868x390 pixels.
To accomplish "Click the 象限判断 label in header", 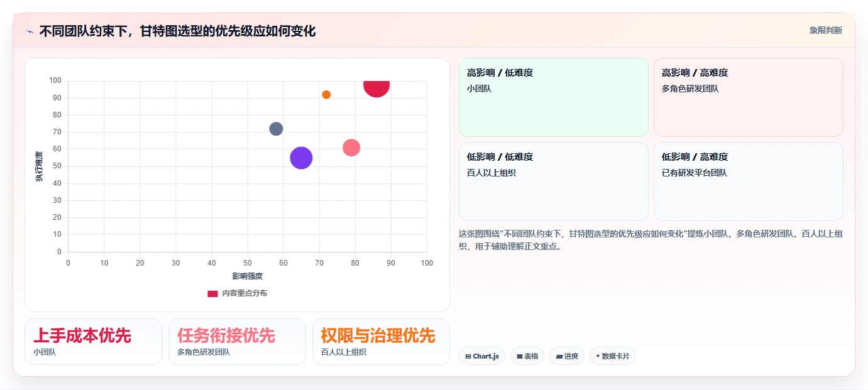I will pyautogui.click(x=825, y=31).
